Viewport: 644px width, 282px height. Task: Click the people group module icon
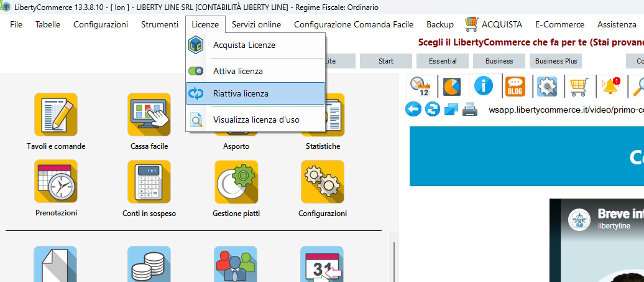click(x=236, y=264)
